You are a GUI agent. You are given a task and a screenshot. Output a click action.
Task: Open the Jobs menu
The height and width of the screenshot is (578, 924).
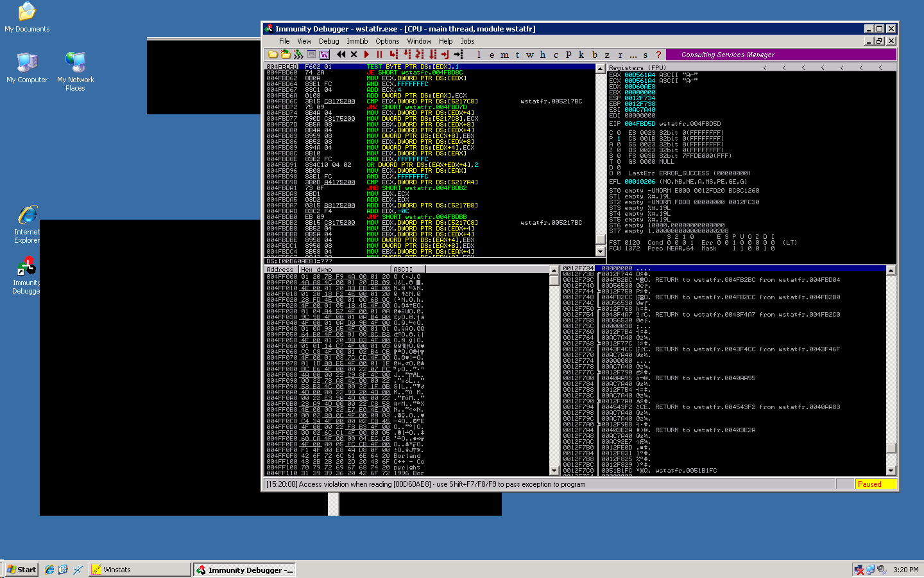pos(467,41)
